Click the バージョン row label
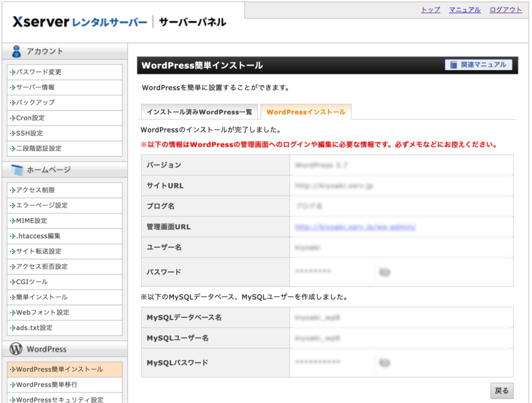 click(x=164, y=165)
